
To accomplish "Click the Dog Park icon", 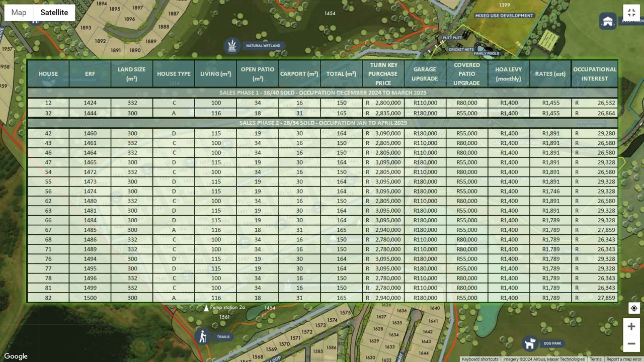I will (530, 343).
